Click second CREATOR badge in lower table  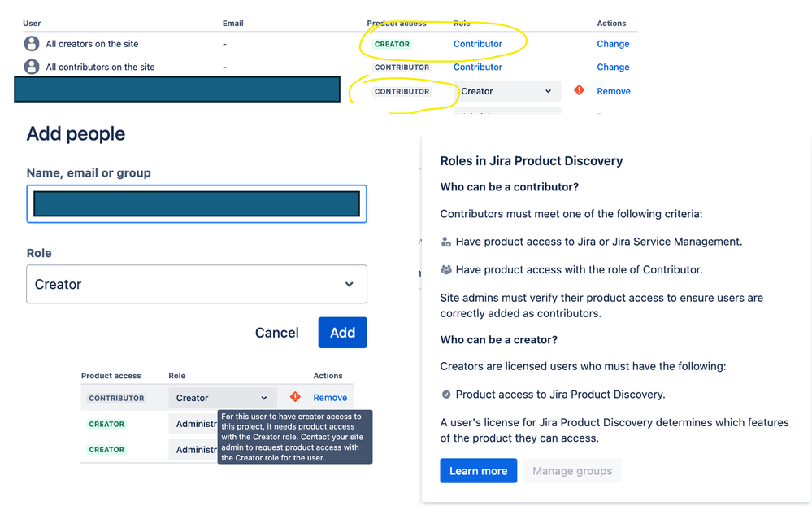click(106, 450)
